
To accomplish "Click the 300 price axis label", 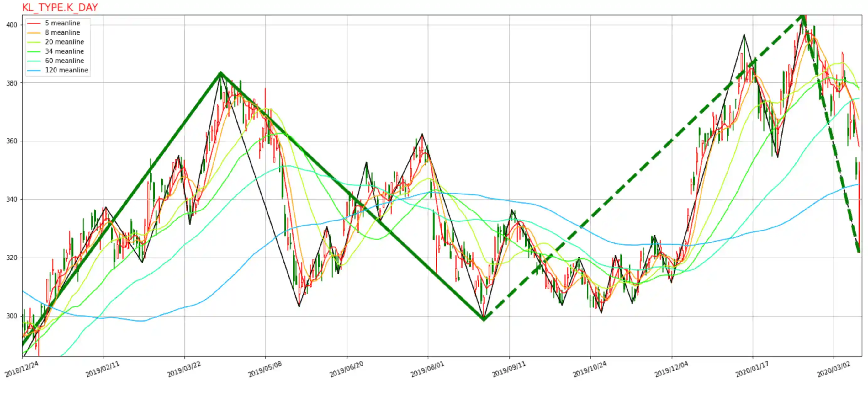I will click(12, 316).
